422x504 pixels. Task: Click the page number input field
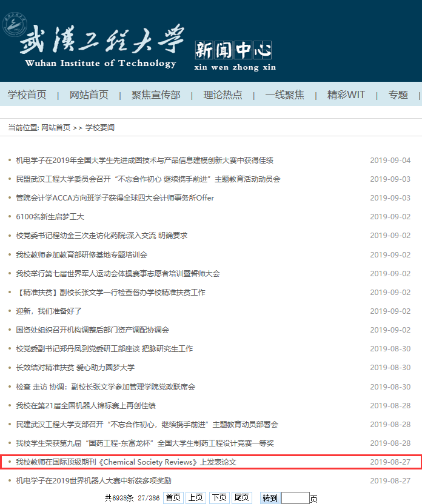pos(295,498)
